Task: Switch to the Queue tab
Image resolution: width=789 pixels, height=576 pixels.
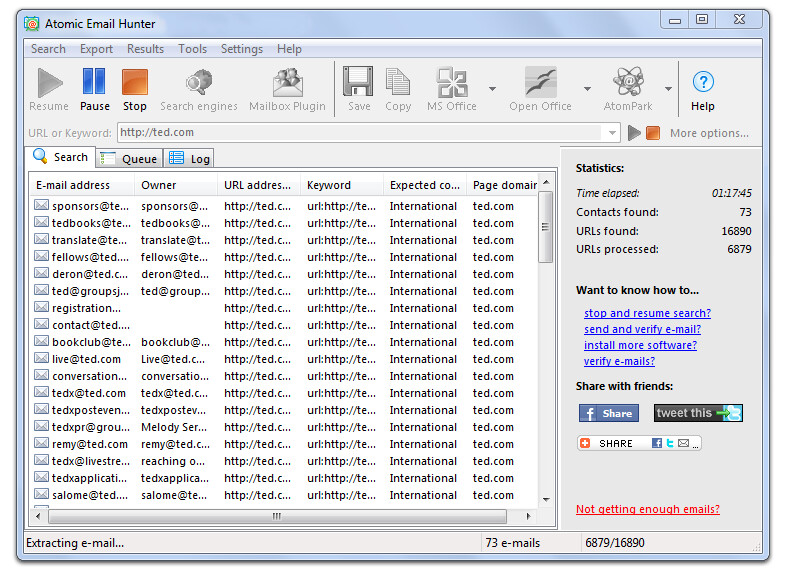Action: click(129, 158)
